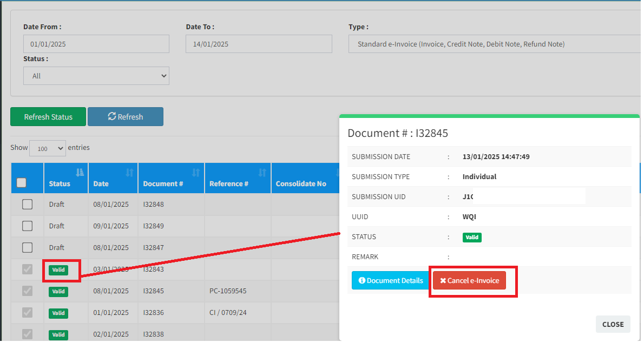Select checkbox for draft document I32847
Screen dimensions: 644x342
pyautogui.click(x=27, y=248)
